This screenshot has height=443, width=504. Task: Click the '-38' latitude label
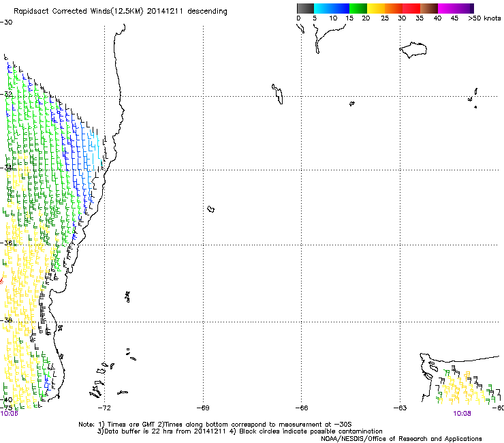tap(6, 320)
